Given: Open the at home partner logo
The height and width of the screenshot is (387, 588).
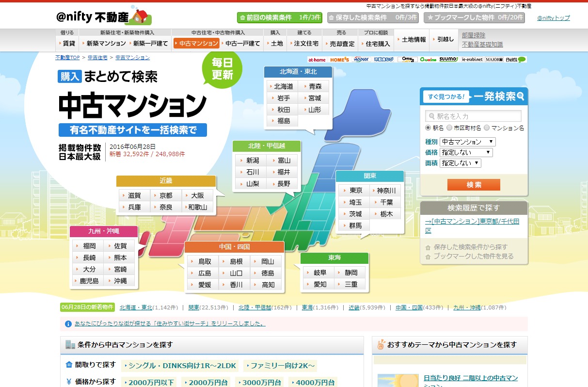Looking at the screenshot, I should tap(318, 60).
